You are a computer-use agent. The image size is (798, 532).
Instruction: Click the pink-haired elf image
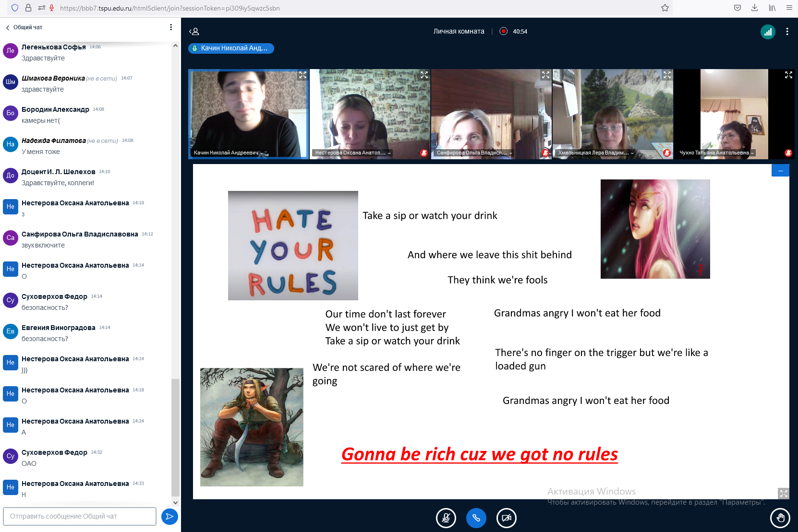(655, 229)
